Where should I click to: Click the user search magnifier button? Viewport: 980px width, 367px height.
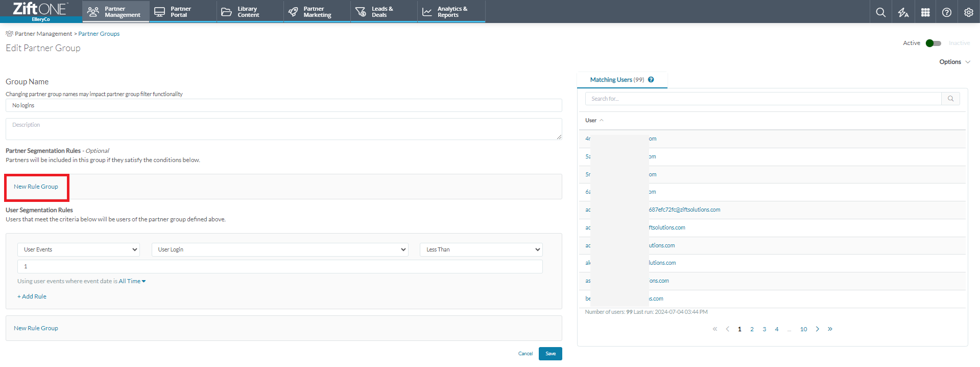click(950, 99)
